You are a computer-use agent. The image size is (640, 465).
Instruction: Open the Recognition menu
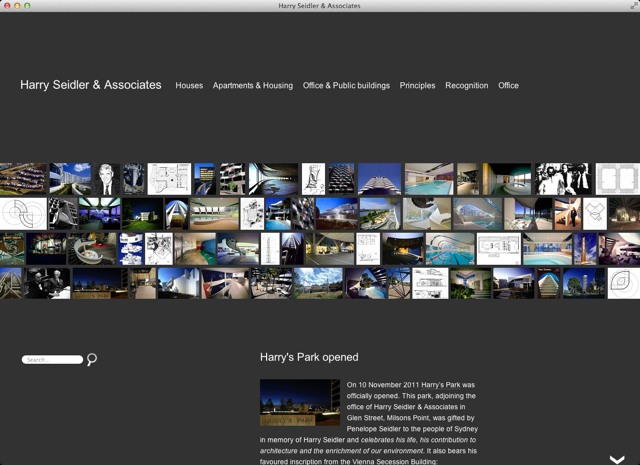(467, 85)
